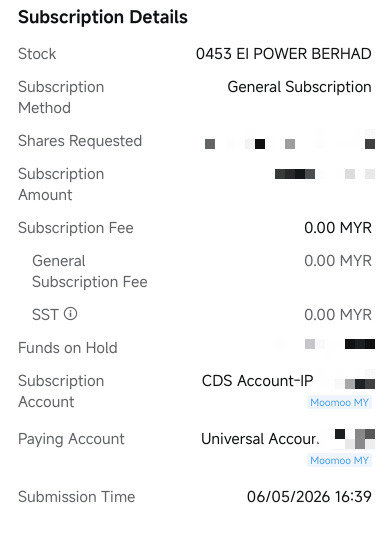Click the General Subscription Fee 0.00 MYR amount

click(338, 261)
